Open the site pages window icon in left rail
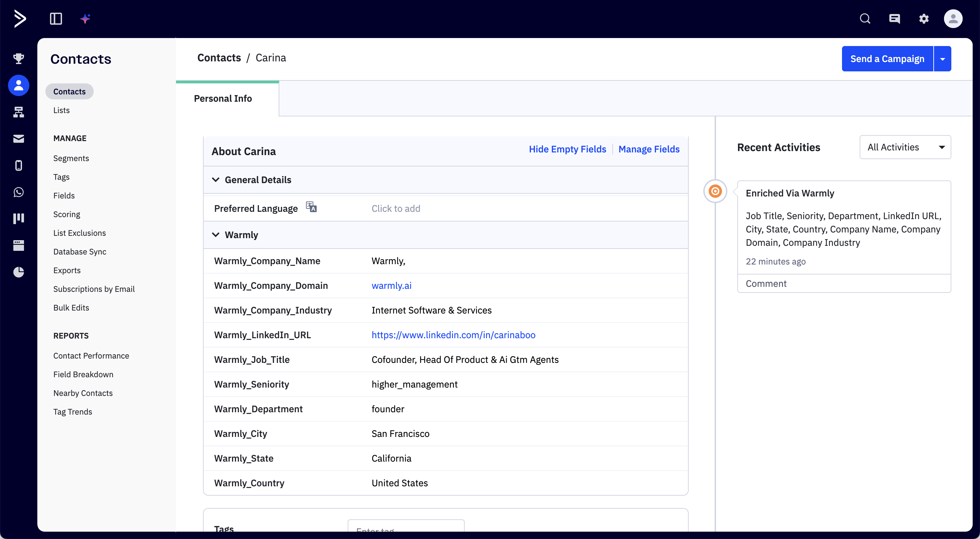This screenshot has width=980, height=539. pyautogui.click(x=19, y=245)
